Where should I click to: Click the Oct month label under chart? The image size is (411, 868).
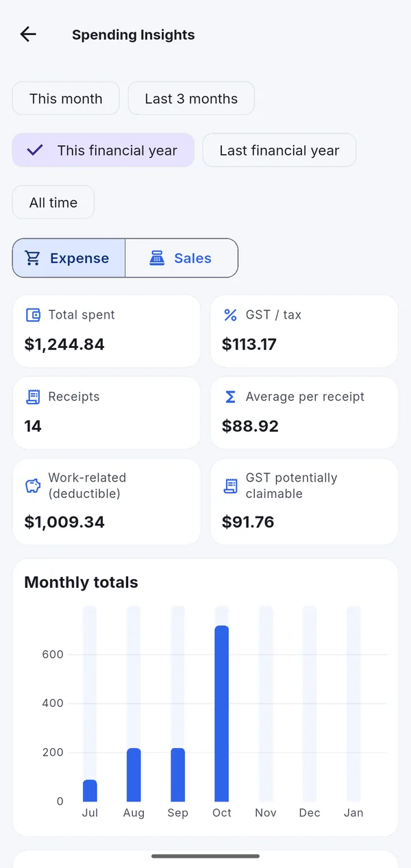221,813
